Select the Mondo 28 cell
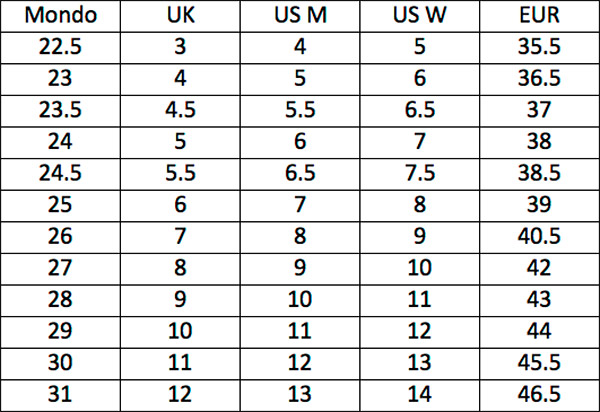600x412 pixels. (x=60, y=300)
